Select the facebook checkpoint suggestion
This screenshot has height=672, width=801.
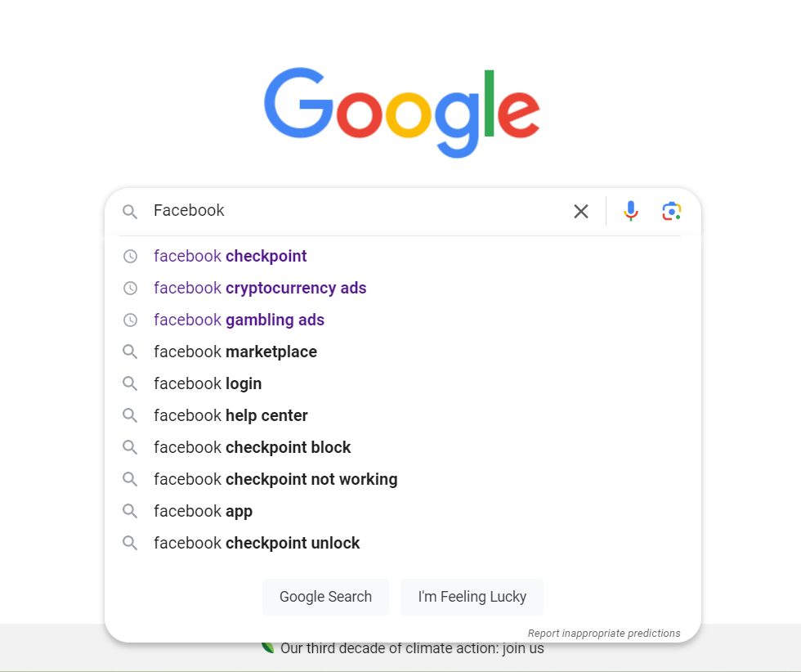[x=402, y=256]
